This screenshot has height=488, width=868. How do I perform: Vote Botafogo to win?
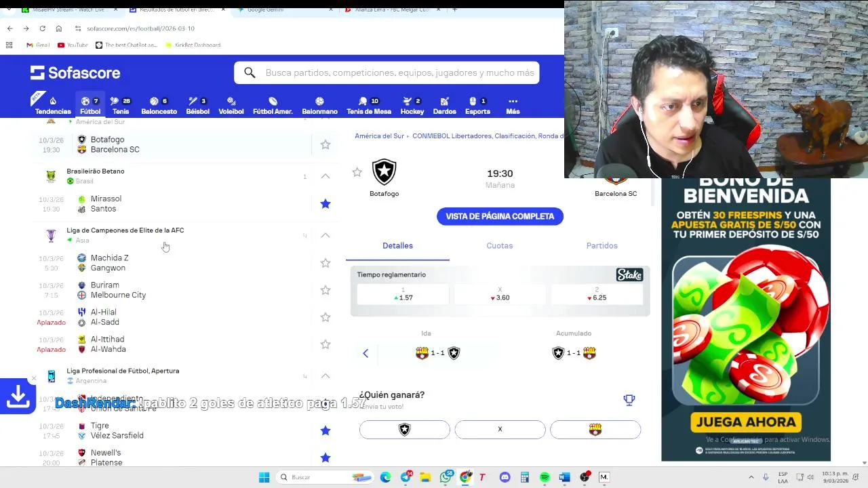coord(405,429)
